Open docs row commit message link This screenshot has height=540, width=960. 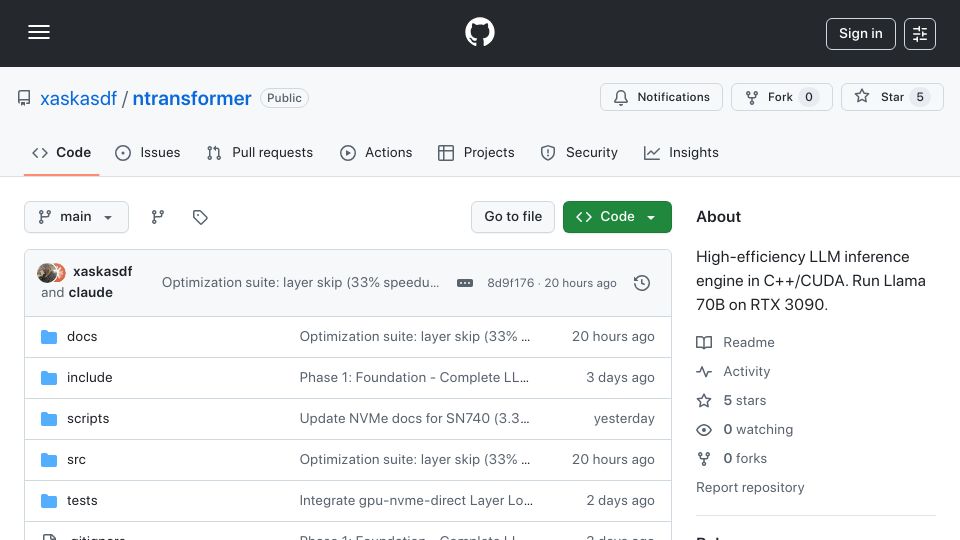tap(414, 337)
